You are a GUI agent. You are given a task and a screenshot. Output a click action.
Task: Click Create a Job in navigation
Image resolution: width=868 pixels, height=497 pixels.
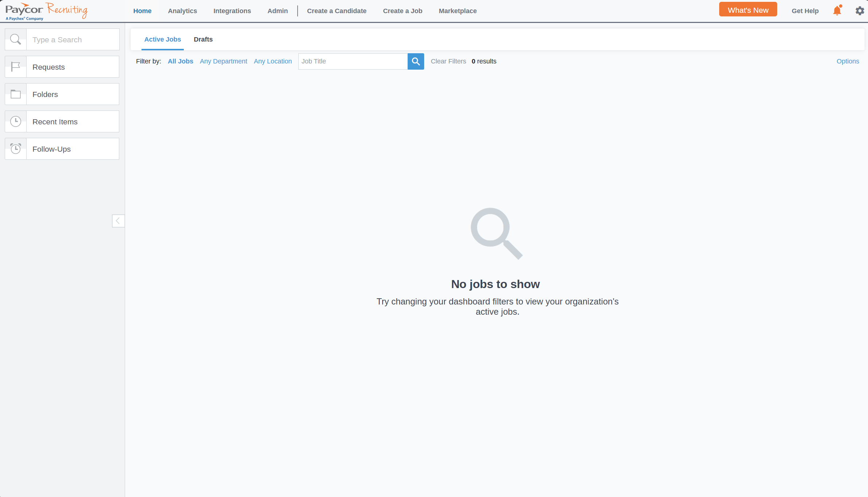[402, 11]
